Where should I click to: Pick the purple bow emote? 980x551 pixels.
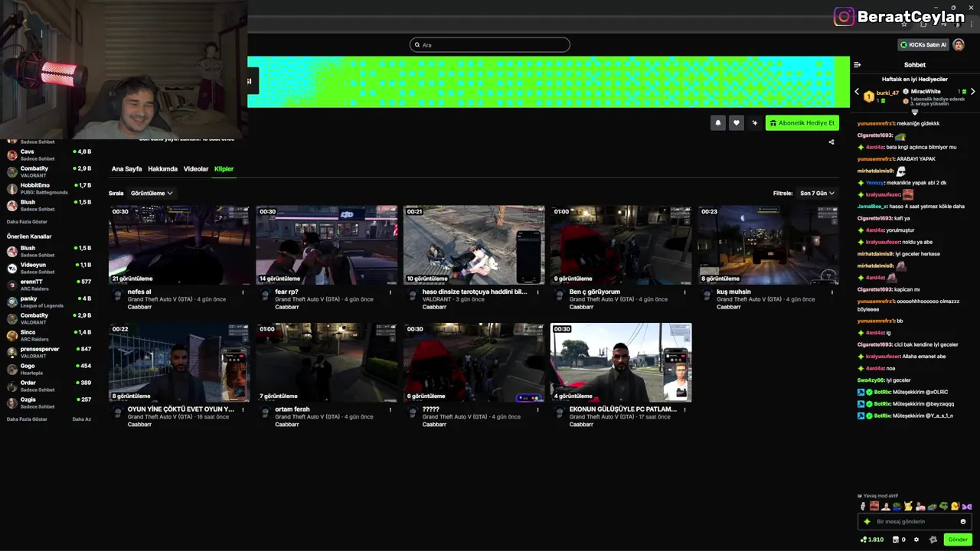pos(966,506)
